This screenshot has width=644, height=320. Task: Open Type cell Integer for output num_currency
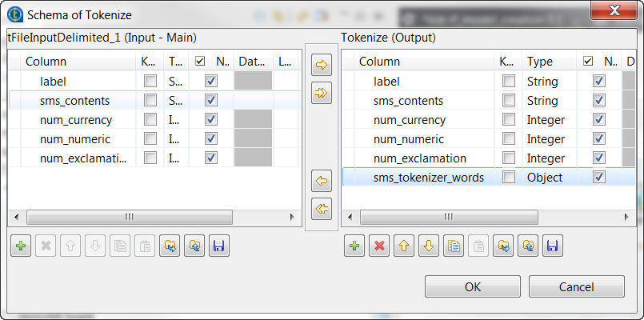coord(549,120)
